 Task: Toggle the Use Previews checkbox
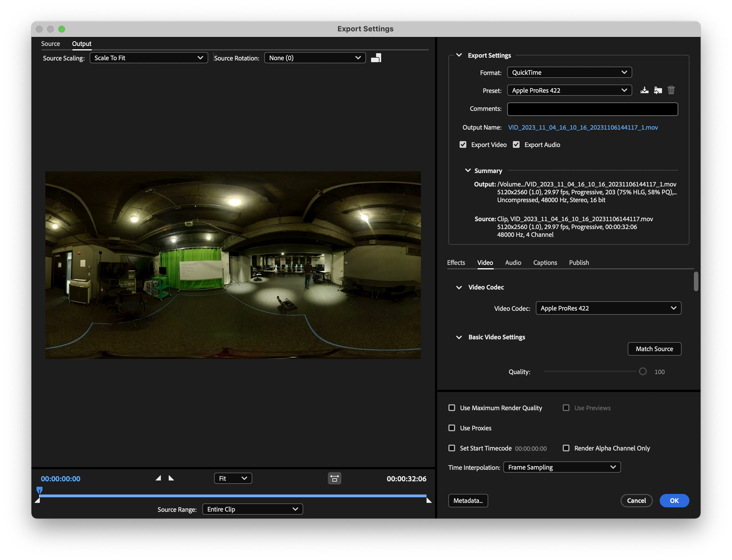tap(566, 408)
